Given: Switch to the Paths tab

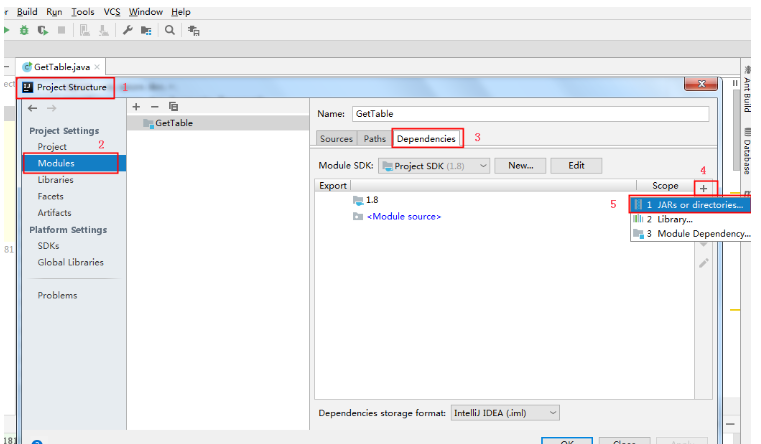Looking at the screenshot, I should [x=375, y=139].
